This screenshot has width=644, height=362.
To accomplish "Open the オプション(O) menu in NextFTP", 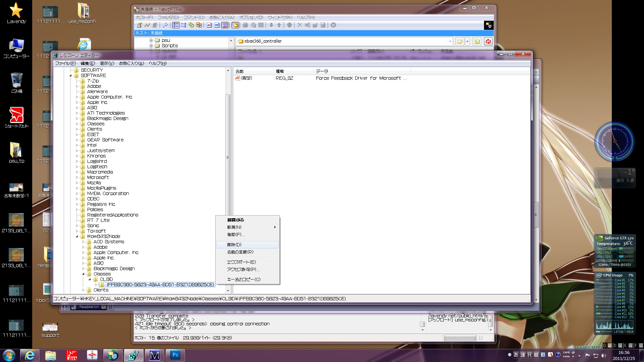I will (x=251, y=17).
